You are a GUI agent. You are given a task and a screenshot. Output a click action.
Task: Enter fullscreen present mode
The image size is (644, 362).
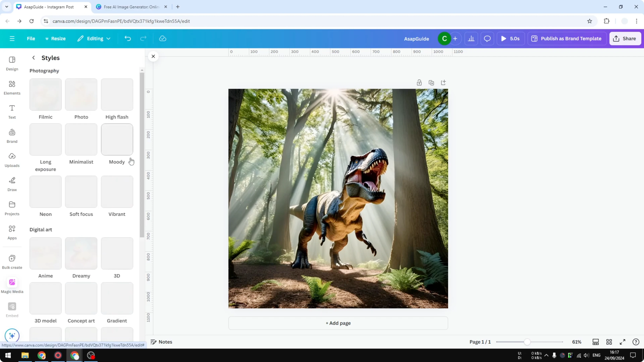pyautogui.click(x=622, y=342)
